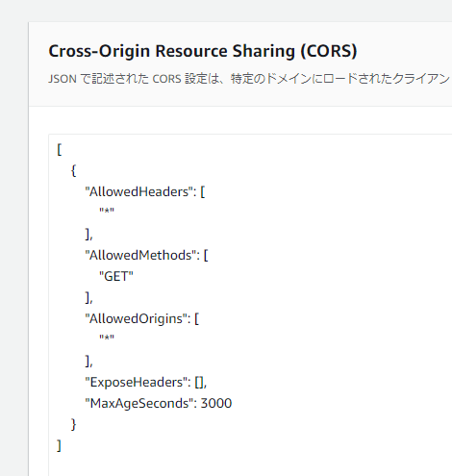Click the Japanese CORS description text
The width and height of the screenshot is (452, 476).
point(249,79)
